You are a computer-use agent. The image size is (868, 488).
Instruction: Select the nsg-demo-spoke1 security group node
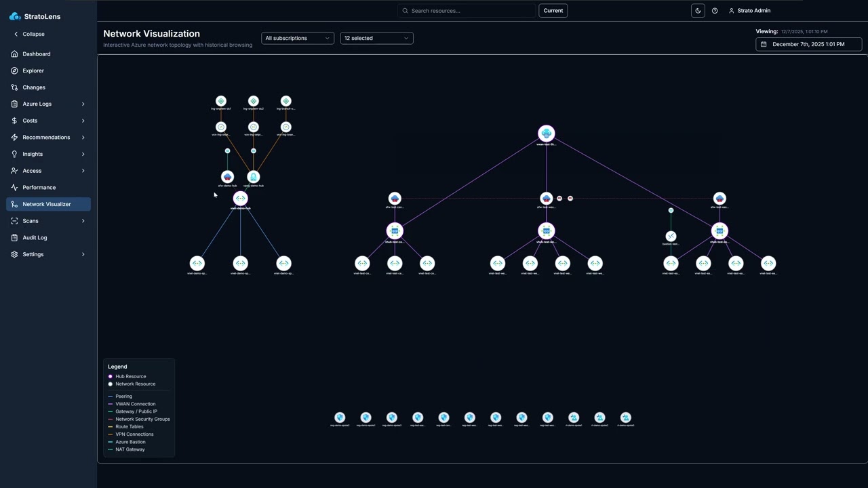pyautogui.click(x=366, y=418)
